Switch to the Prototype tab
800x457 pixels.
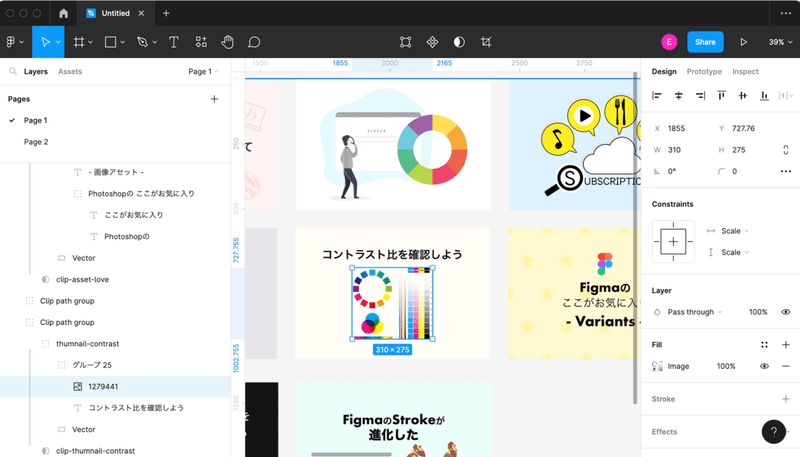tap(704, 71)
